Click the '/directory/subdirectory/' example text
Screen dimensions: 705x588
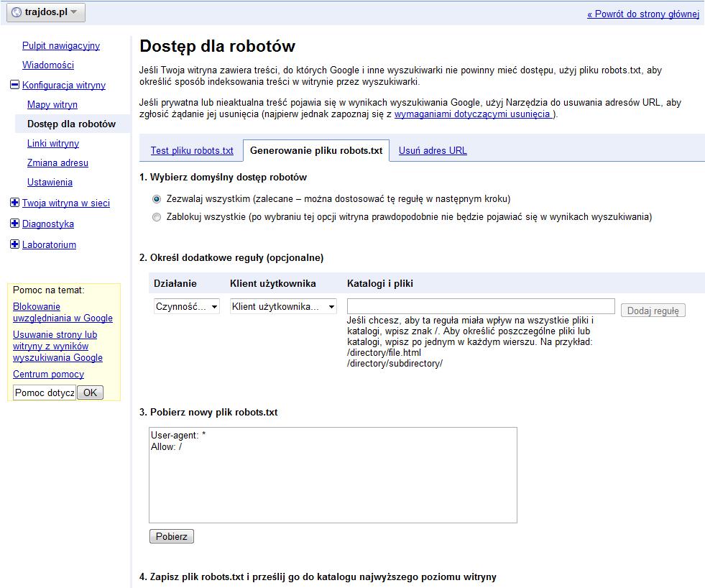pyautogui.click(x=395, y=364)
